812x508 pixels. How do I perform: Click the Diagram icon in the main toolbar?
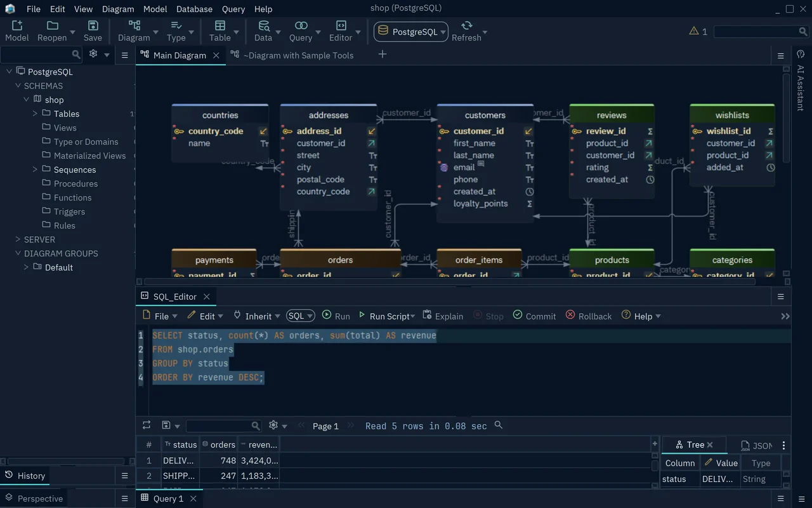[x=134, y=30]
